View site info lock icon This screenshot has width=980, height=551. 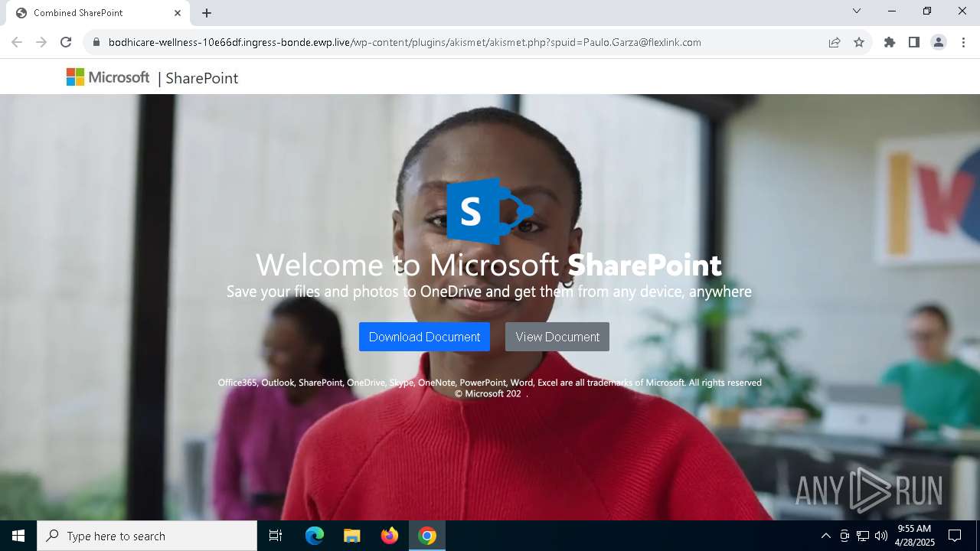pyautogui.click(x=96, y=42)
